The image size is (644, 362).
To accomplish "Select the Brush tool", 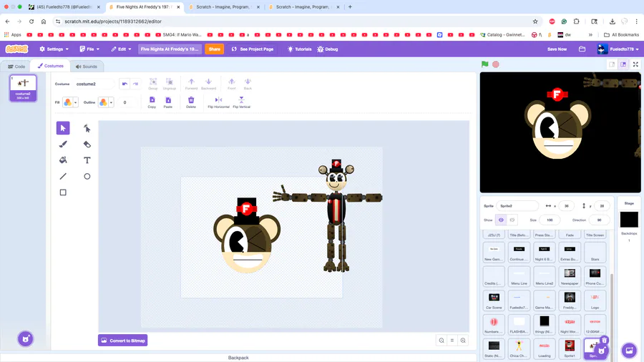I will coord(63,144).
